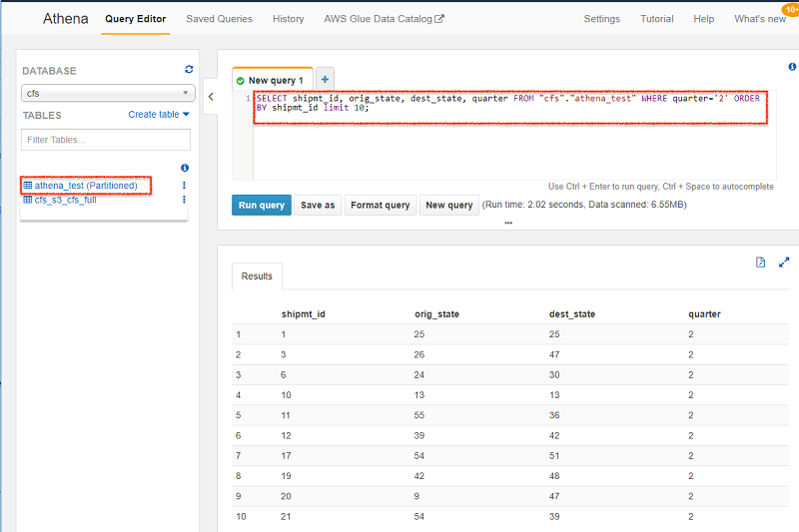Open options menu for cfs_s3_cfs_full table
This screenshot has width=799, height=532.
tap(184, 200)
